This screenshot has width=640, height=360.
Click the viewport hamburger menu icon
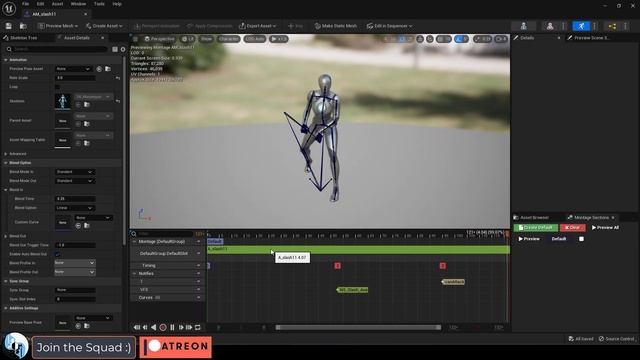[x=136, y=39]
